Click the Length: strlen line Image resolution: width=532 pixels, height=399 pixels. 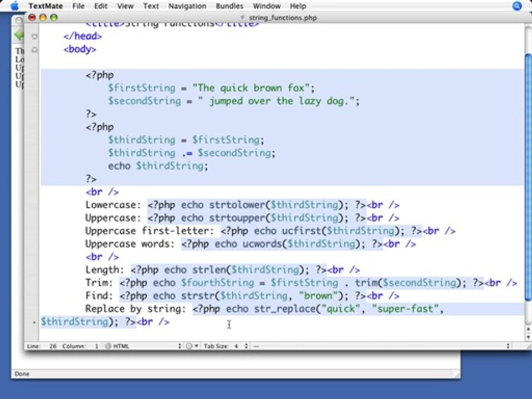[x=223, y=270]
